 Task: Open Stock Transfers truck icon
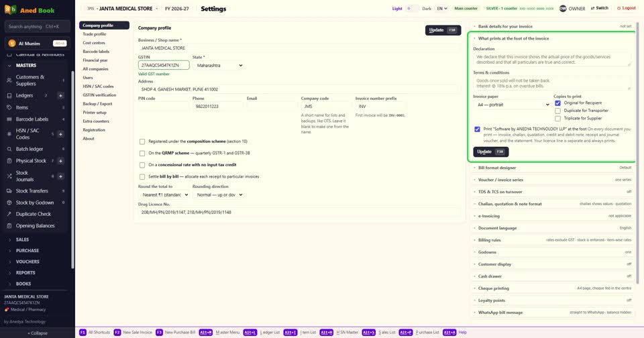point(9,191)
